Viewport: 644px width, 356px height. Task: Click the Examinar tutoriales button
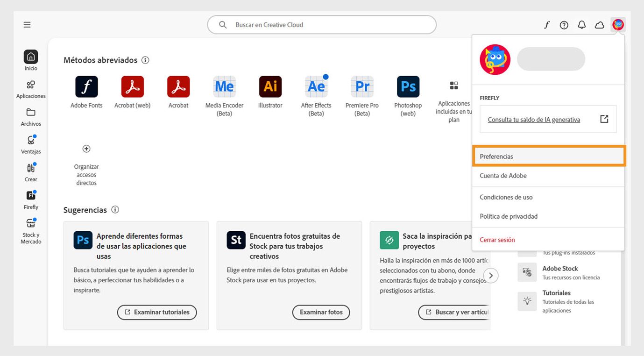(157, 312)
